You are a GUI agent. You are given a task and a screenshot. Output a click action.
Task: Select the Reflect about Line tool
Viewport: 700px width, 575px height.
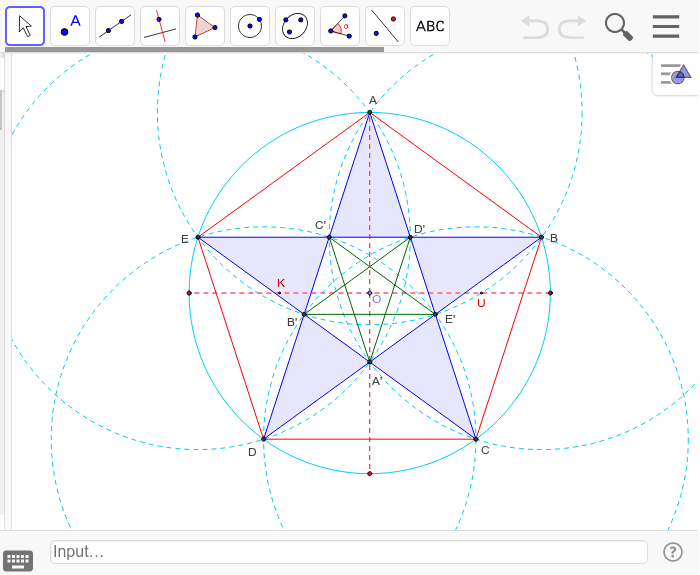click(385, 26)
